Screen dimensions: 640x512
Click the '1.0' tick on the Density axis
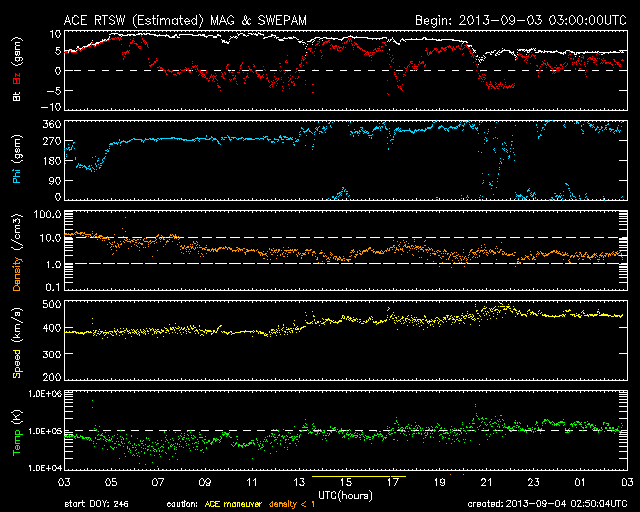(x=53, y=264)
